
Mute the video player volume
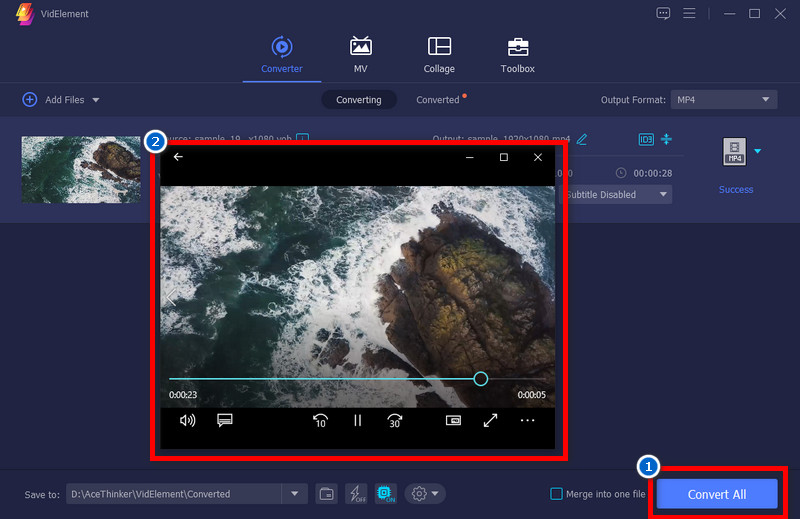(x=187, y=421)
